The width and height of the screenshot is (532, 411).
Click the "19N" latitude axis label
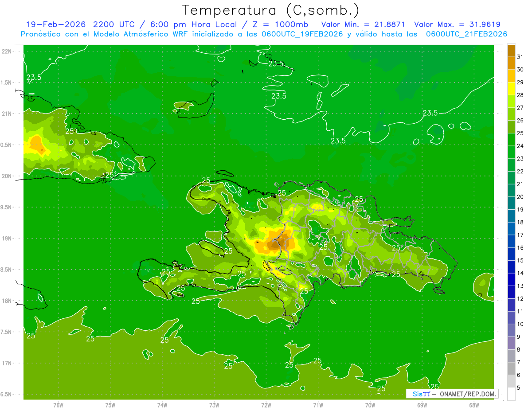(x=8, y=239)
